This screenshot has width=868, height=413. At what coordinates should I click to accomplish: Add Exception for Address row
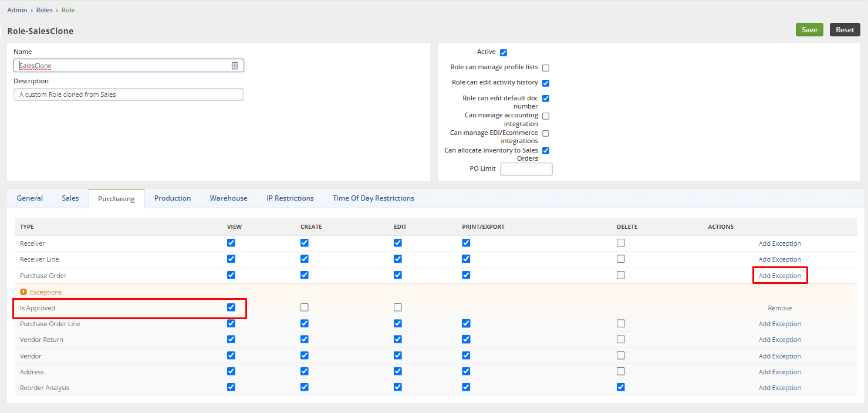[x=779, y=372]
